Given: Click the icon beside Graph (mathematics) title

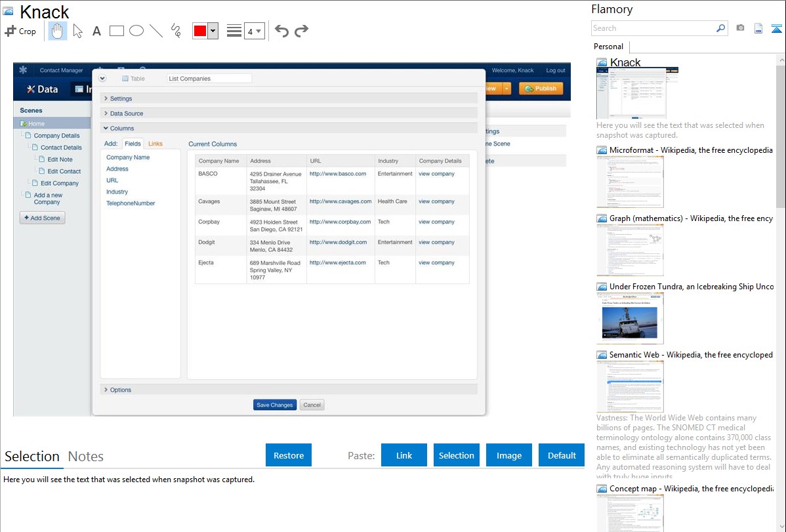Looking at the screenshot, I should pyautogui.click(x=602, y=218).
